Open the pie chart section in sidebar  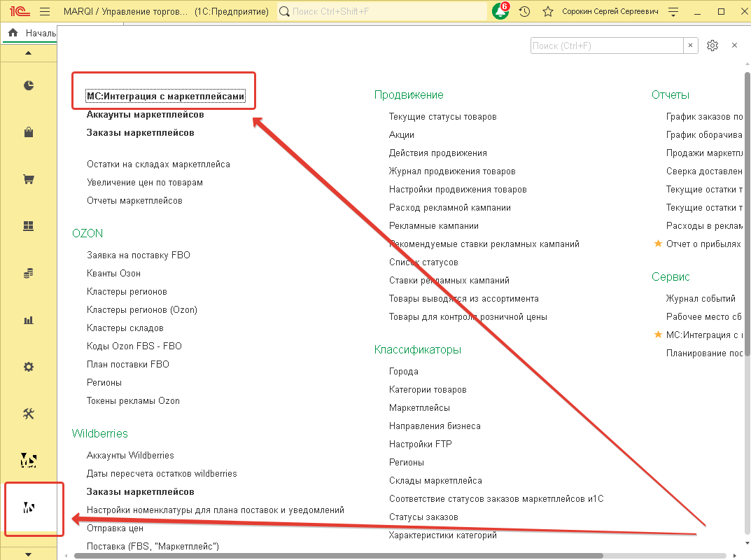tap(29, 85)
